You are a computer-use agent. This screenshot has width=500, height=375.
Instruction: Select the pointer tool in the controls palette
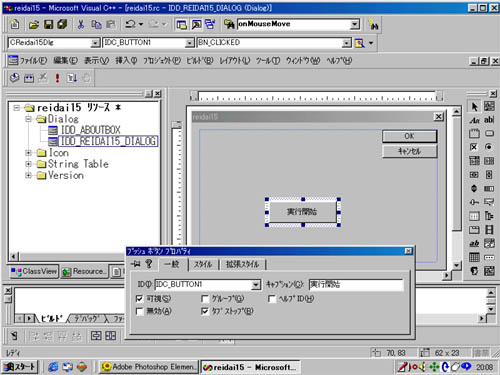pyautogui.click(x=474, y=107)
